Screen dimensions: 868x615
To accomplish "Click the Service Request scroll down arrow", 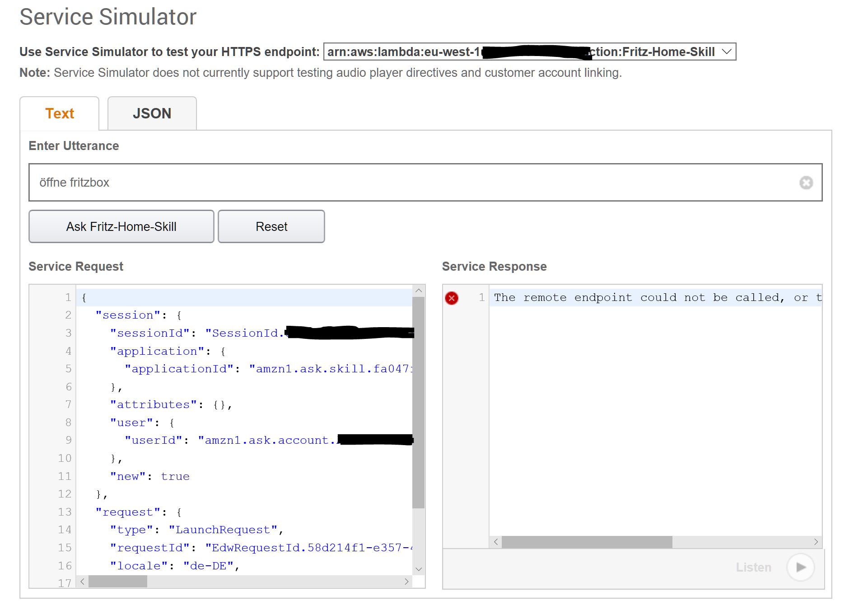I will [419, 569].
